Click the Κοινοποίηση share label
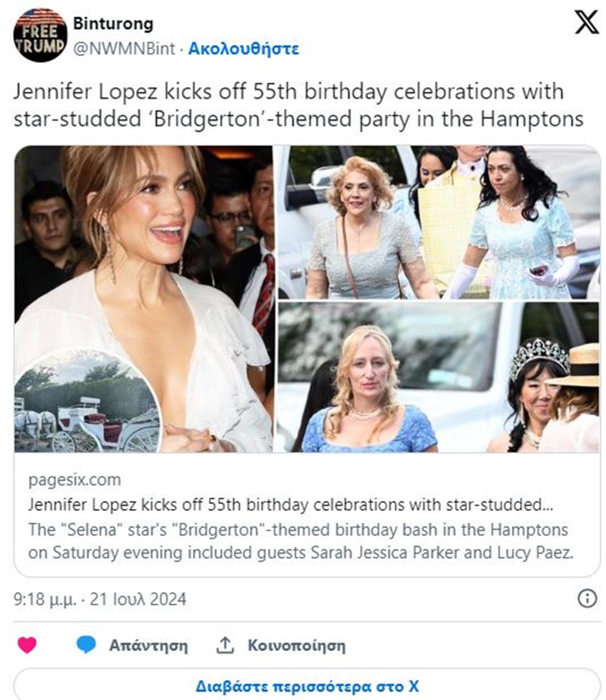The height and width of the screenshot is (700, 606). [x=296, y=645]
